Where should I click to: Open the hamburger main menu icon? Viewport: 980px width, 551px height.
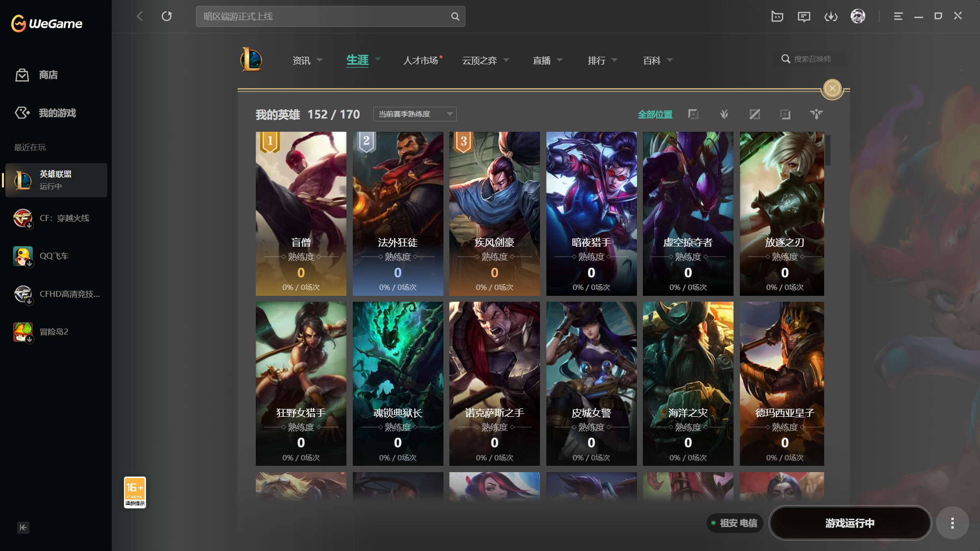point(898,16)
